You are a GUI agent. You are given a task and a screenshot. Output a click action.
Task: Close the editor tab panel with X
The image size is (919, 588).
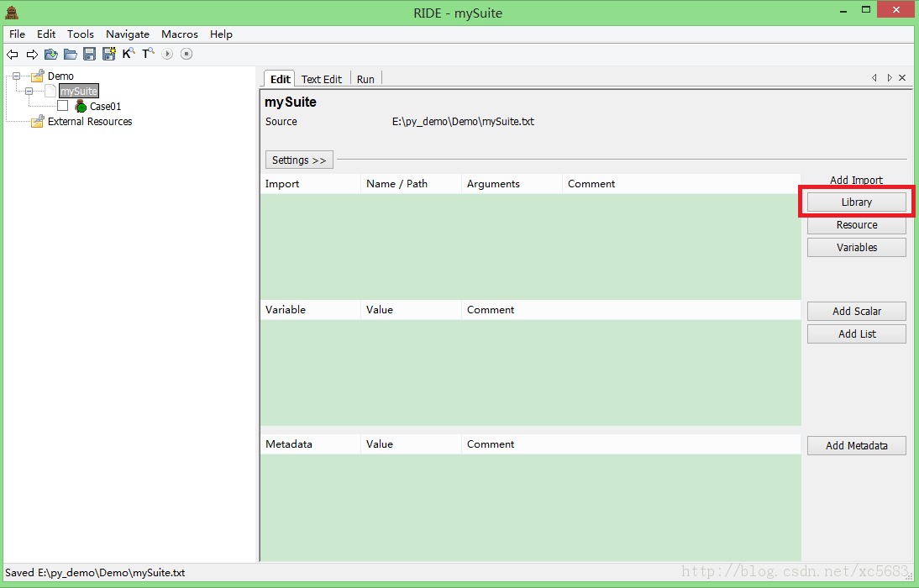[x=902, y=78]
